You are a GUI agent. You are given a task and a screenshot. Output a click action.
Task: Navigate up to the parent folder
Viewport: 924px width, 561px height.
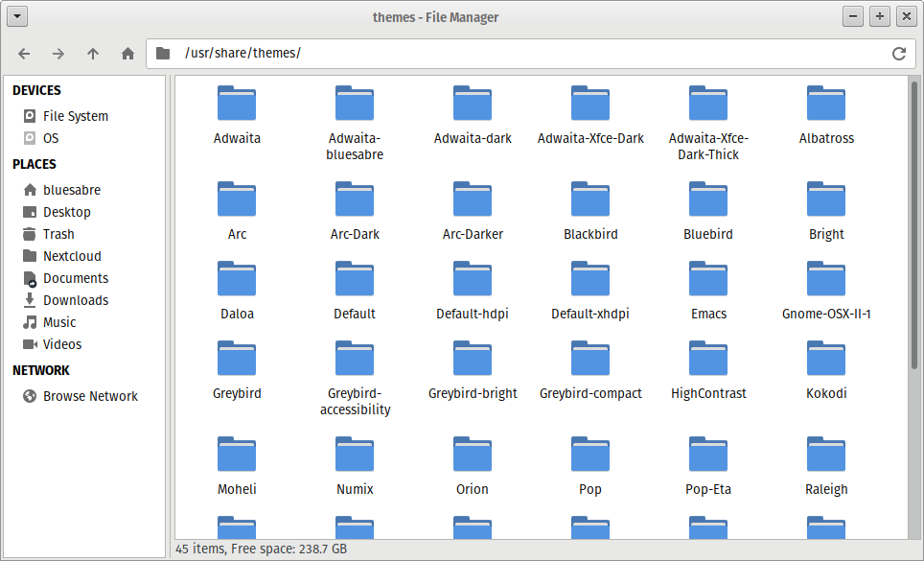tap(93, 54)
